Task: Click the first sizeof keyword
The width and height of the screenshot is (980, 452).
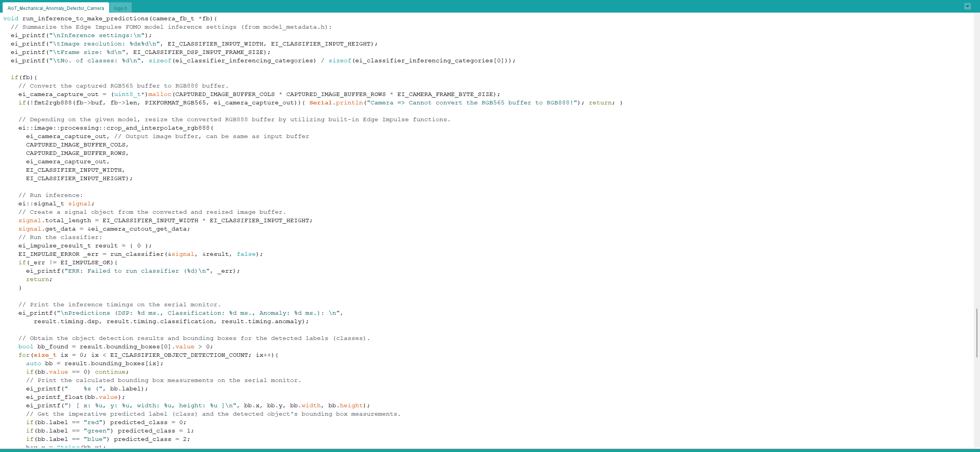Action: (160, 60)
